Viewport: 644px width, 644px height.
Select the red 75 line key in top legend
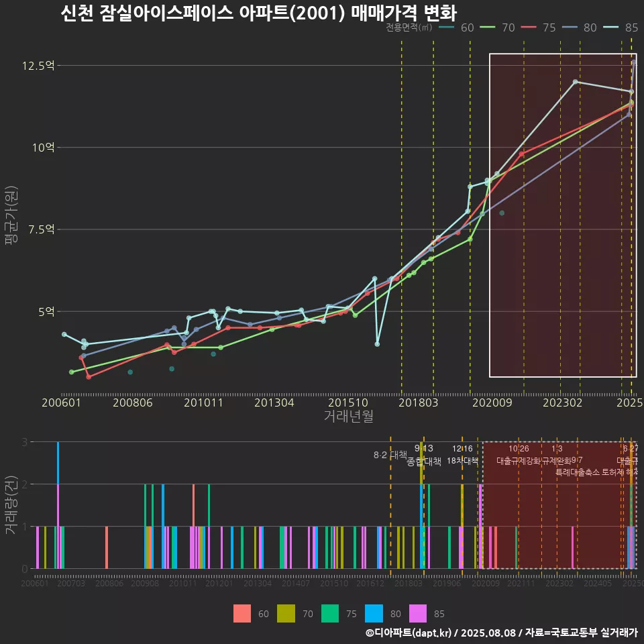point(529,28)
